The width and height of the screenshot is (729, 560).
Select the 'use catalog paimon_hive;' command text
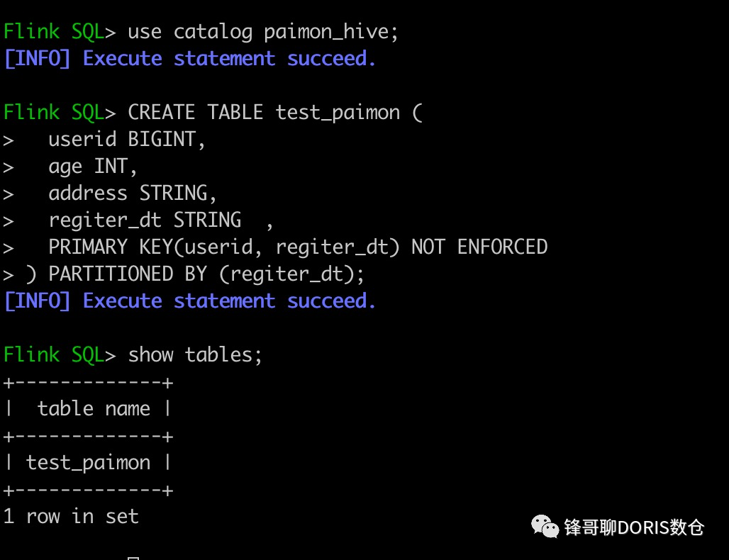pos(252,32)
